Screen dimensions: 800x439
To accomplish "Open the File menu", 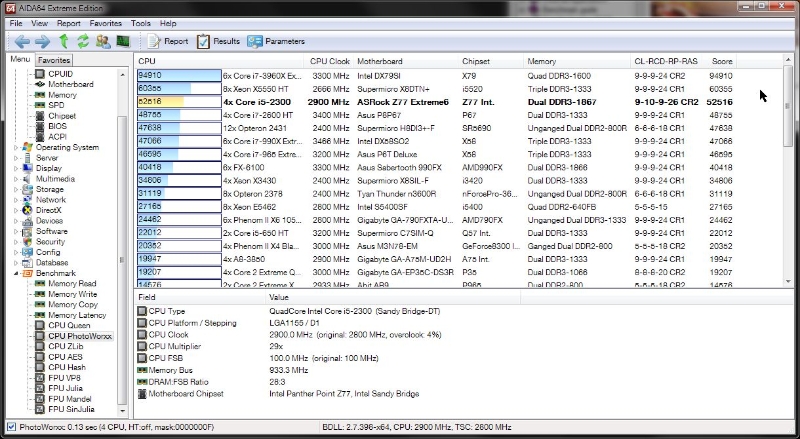I will [16, 23].
